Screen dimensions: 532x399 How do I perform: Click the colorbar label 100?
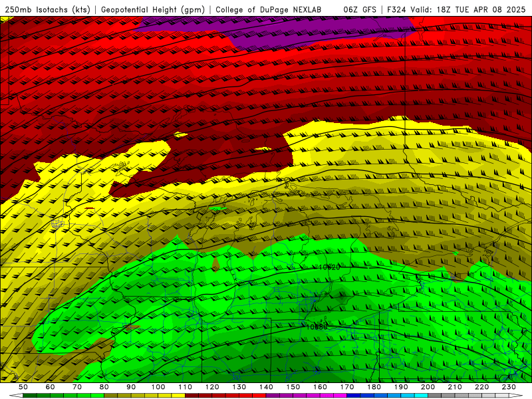tap(158, 387)
